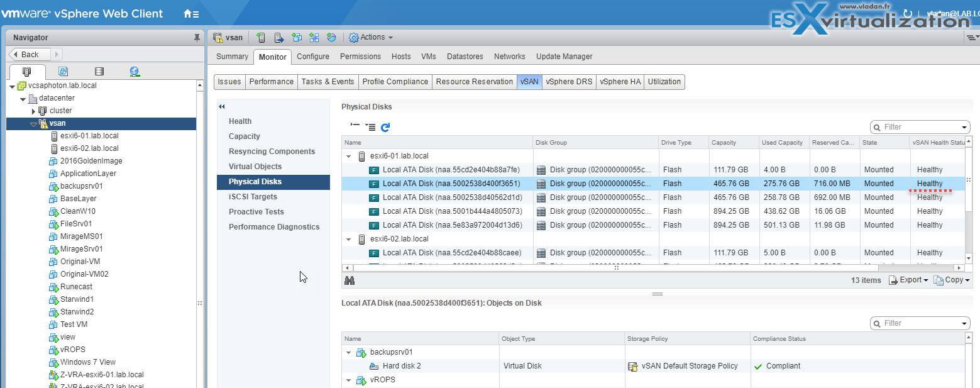Sort by the Used Capacity column header
980x388 pixels.
tap(784, 143)
